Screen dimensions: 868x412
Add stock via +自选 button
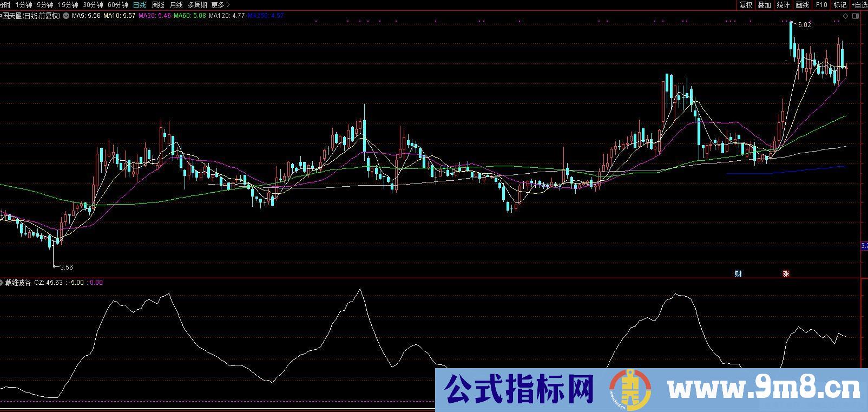(x=858, y=5)
